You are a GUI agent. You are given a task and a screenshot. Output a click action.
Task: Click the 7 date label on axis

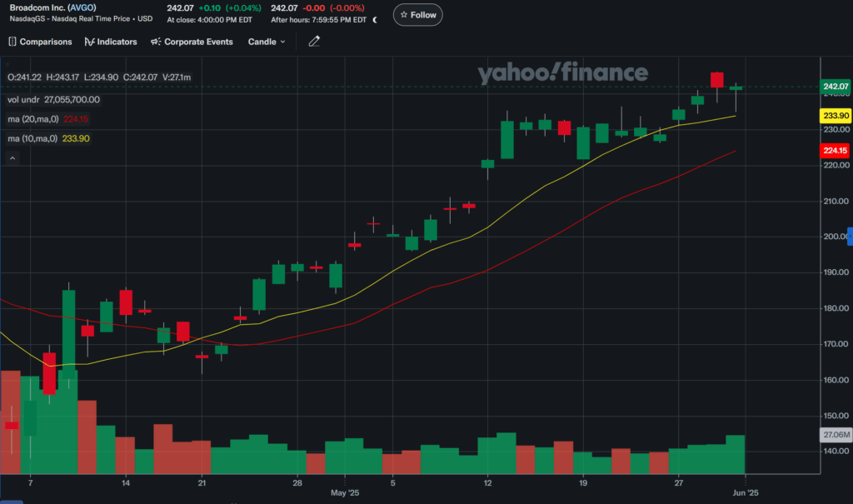pos(31,483)
